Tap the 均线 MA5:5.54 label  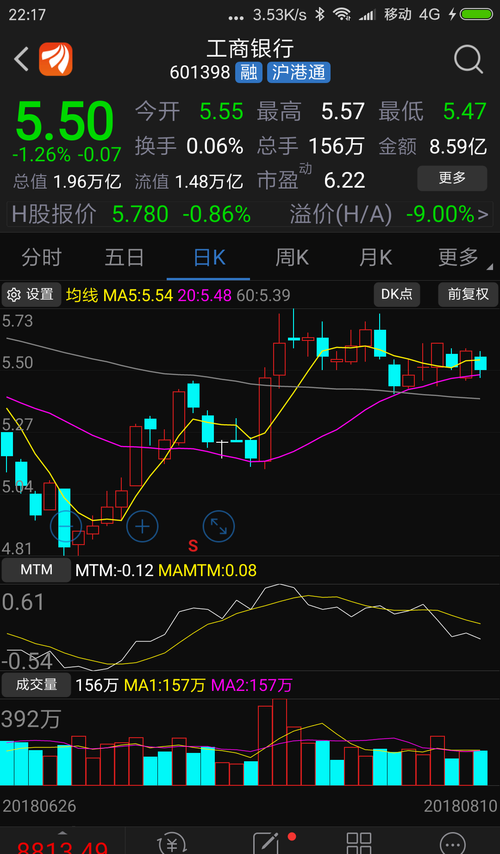pos(119,296)
